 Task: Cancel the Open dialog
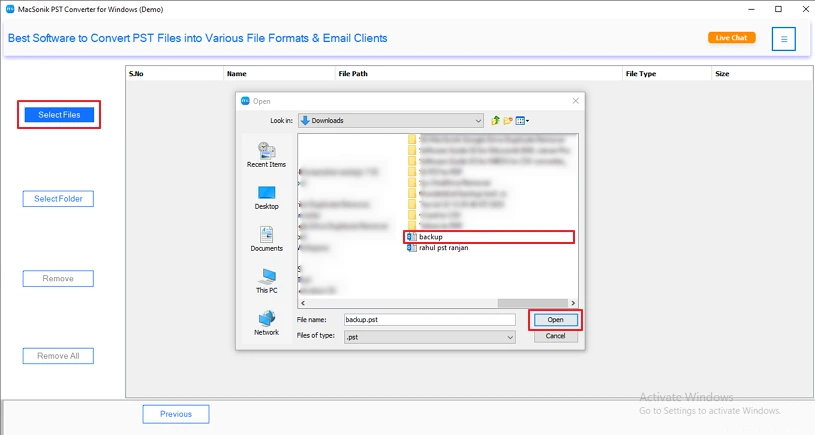pos(555,336)
